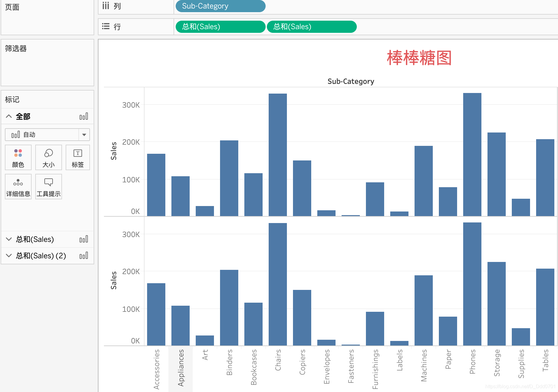Click the upper chart Sales axis title
558x392 pixels.
tap(114, 151)
